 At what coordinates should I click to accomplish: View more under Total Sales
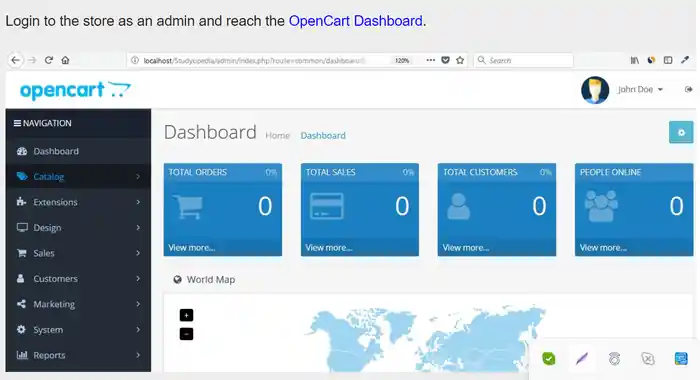329,247
